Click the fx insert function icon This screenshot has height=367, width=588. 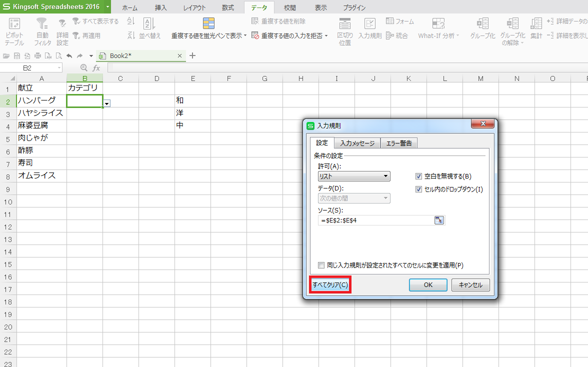(96, 68)
